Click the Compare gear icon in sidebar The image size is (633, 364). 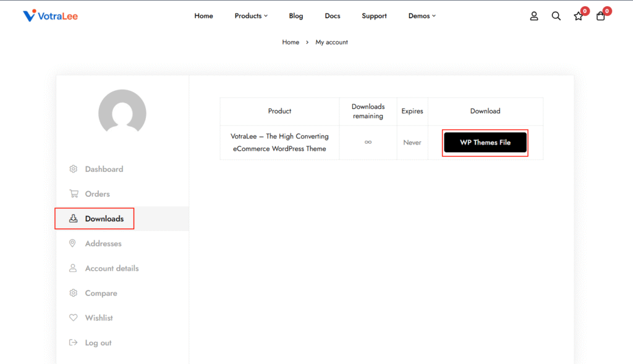73,293
